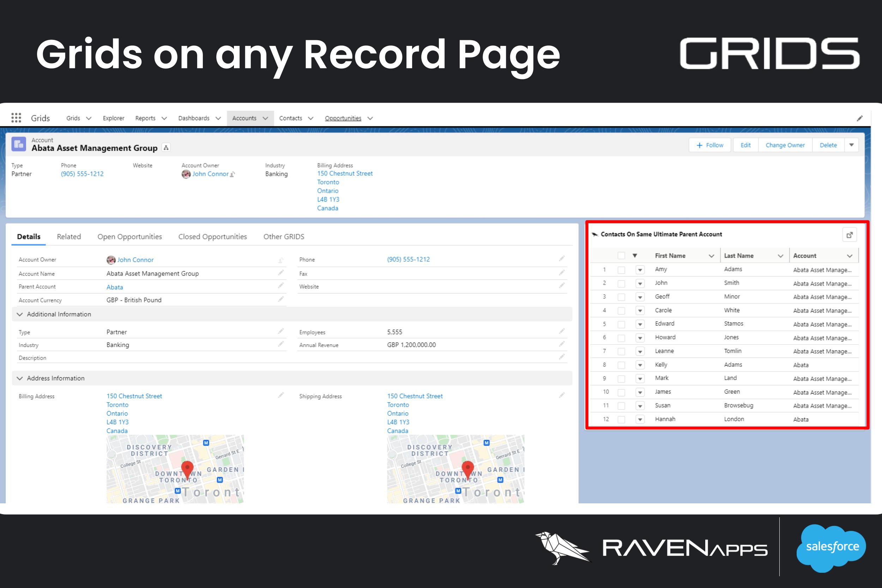Check the checkbox on Amy Adams row

coord(621,269)
